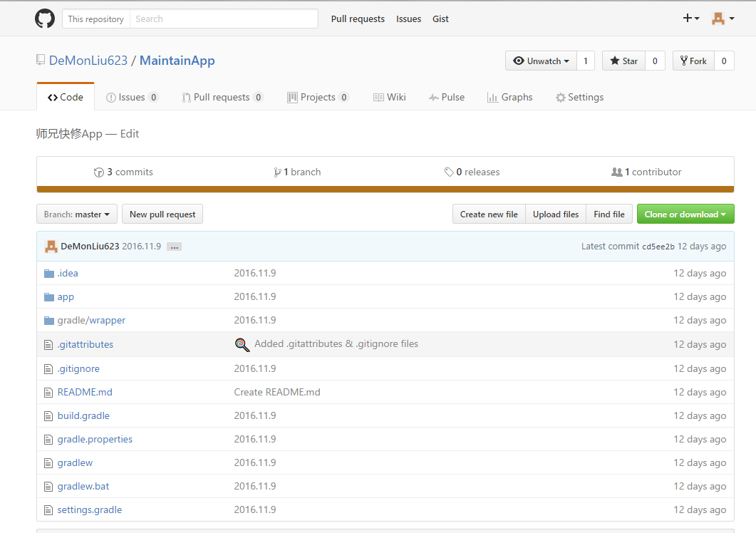Open Gist in the top navigation
The height and width of the screenshot is (533, 756).
coord(440,19)
